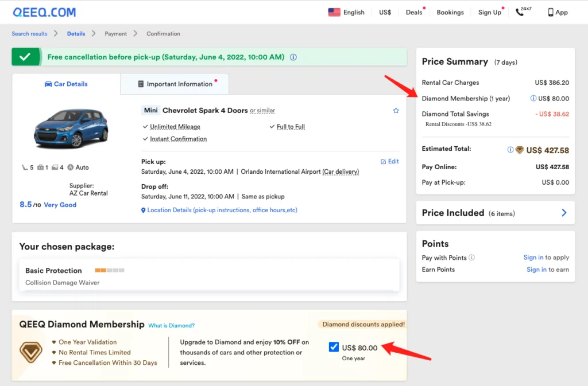Image resolution: width=588 pixels, height=386 pixels.
Task: Click the Pay with Points info icon
Action: (x=472, y=258)
